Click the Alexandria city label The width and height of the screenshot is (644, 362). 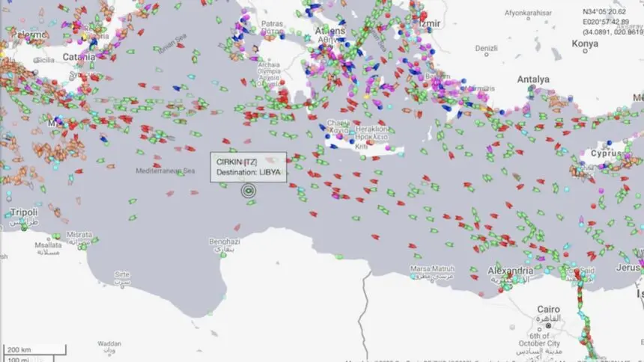click(510, 270)
